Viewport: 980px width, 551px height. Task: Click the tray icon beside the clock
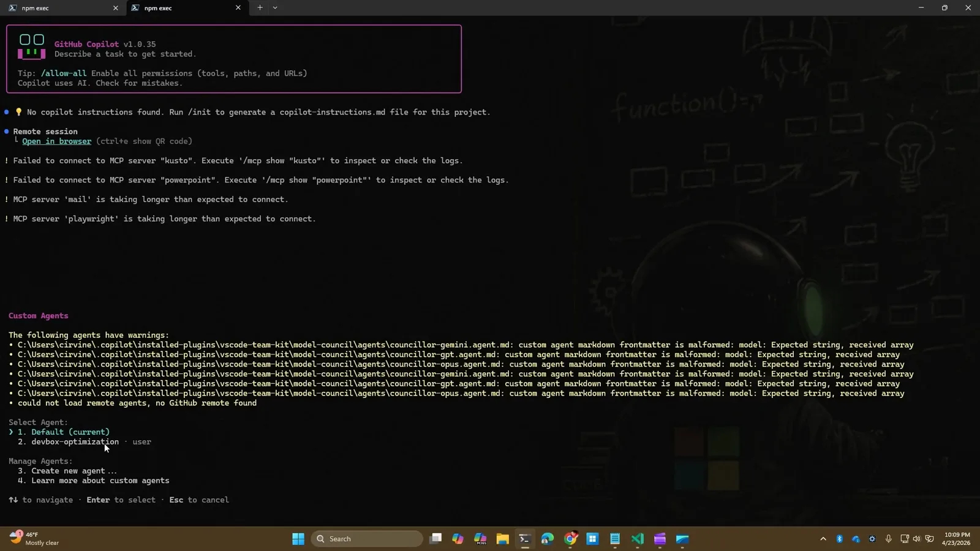[930, 539]
